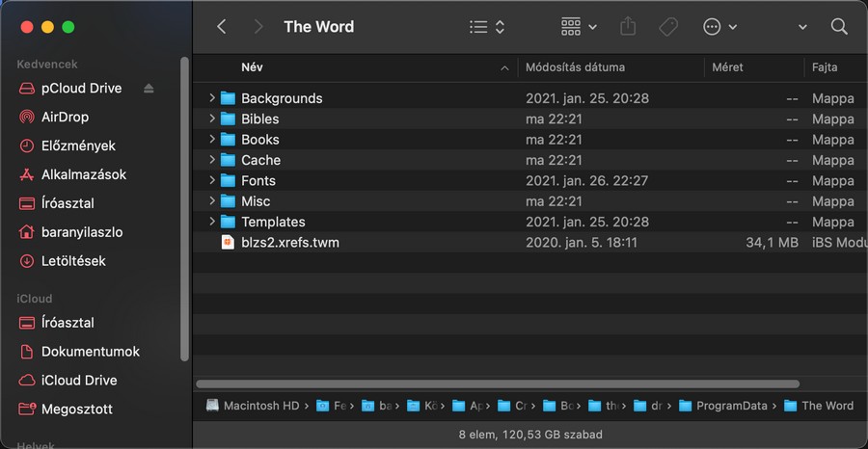Go to the Ap folder in path bar
This screenshot has width=868, height=449.
pyautogui.click(x=467, y=406)
